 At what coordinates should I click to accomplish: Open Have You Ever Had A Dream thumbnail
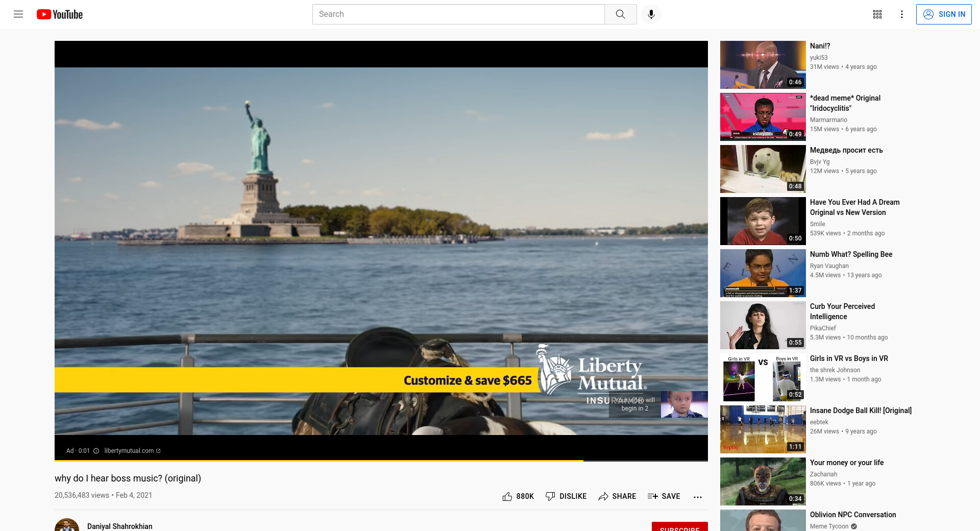tap(763, 221)
